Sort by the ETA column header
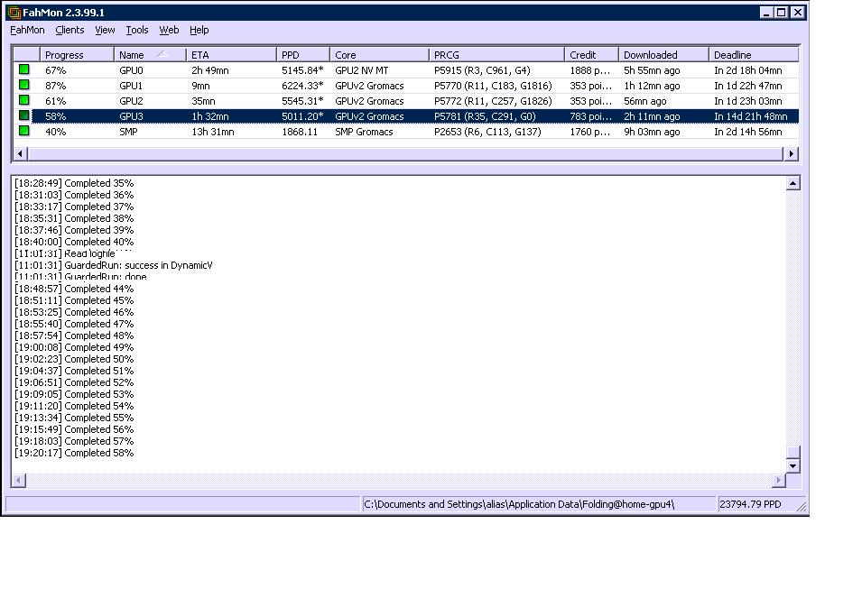862x616 pixels. click(x=231, y=55)
